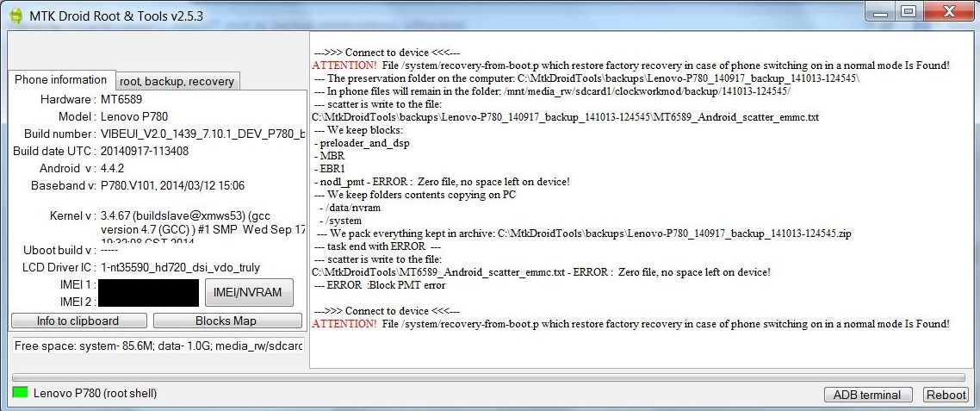
Task: Select Build date 20140917-113408
Action: tap(145, 151)
